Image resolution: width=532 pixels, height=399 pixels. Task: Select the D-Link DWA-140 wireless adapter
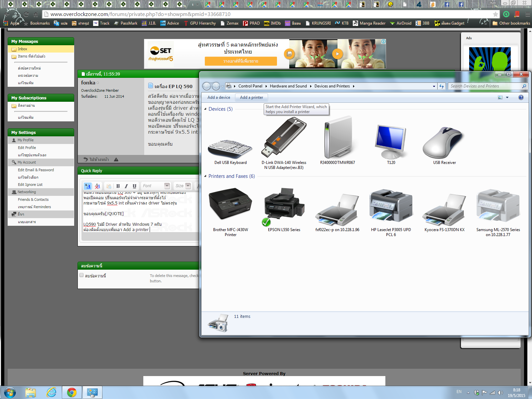(284, 143)
